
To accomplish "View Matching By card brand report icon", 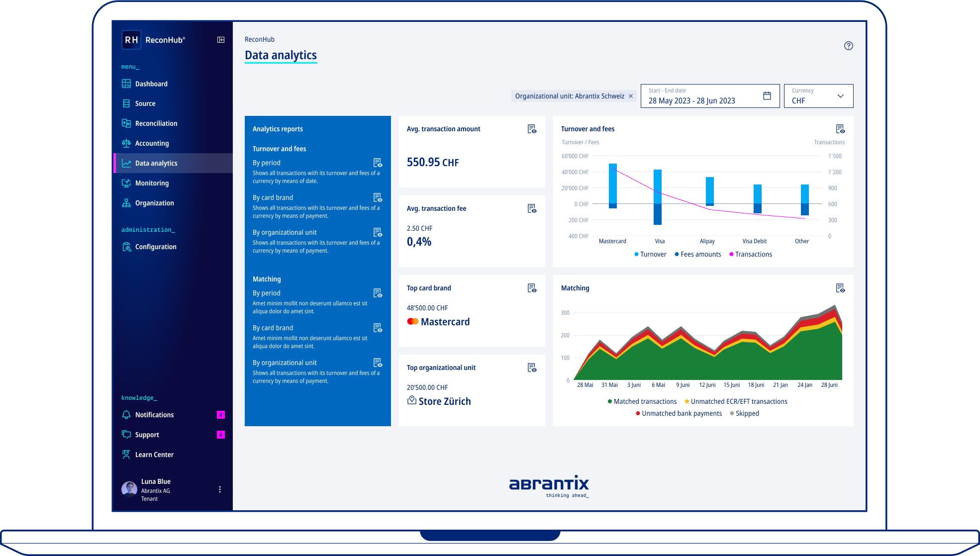I will coord(378,328).
